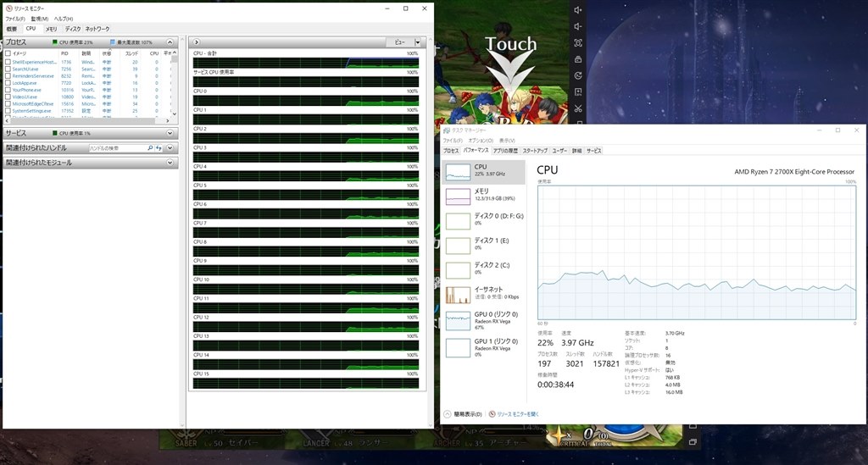Click the Resource Monitor icon link at Task Manager bottom
The width and height of the screenshot is (868, 465).
pyautogui.click(x=492, y=414)
